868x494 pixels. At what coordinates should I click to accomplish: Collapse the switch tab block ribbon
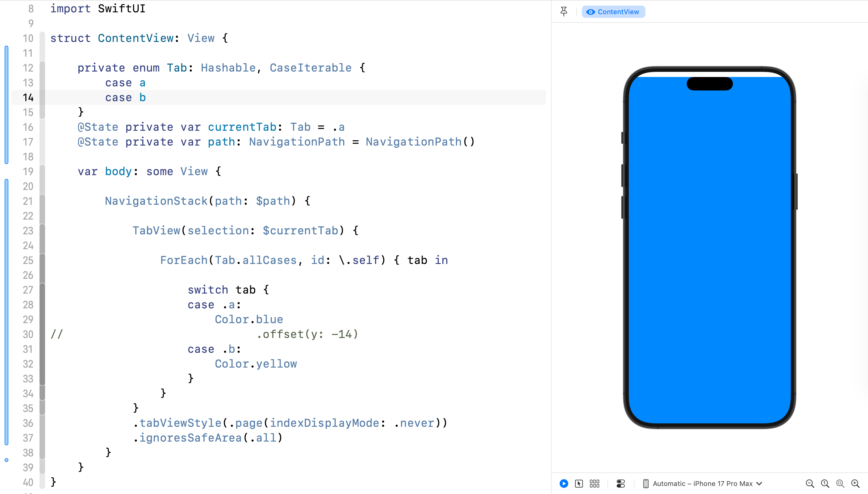click(43, 334)
